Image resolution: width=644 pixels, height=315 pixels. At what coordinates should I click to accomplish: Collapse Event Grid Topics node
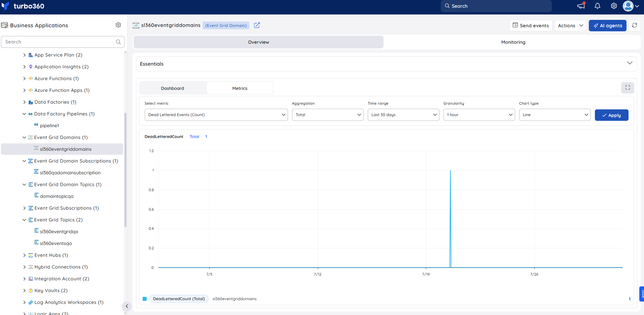(24, 220)
